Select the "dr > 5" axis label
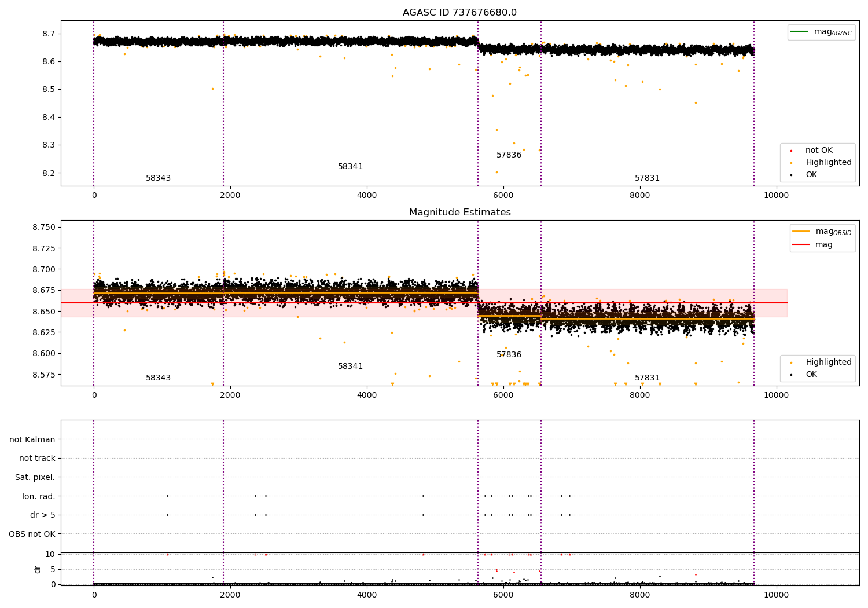Viewport: 868px width, 608px height. click(x=43, y=515)
